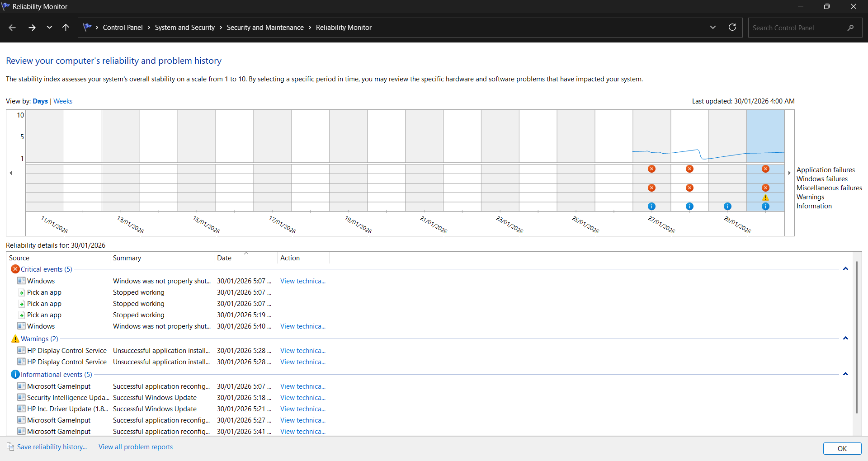Click the application failure marker for 30/01/2026

pyautogui.click(x=765, y=169)
